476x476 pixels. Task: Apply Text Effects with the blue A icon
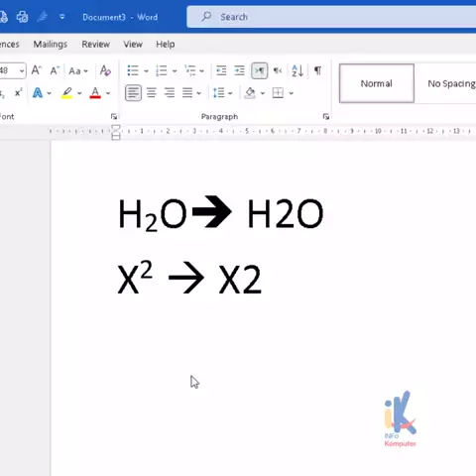38,93
